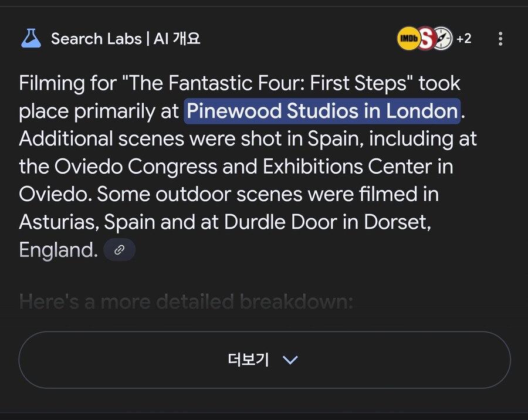
Task: Open the IMDb source icon
Action: [408, 38]
